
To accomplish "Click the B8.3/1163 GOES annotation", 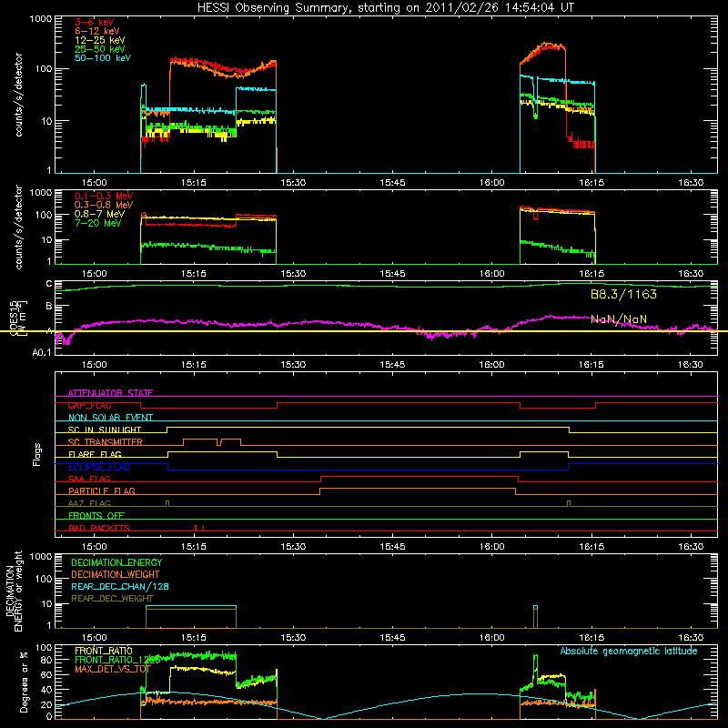I will [623, 294].
